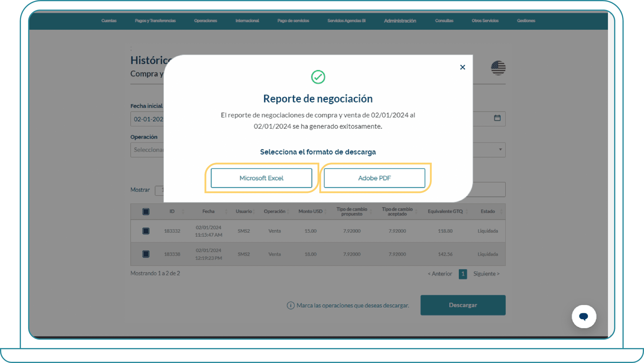Toggle checkbox for operation 183332
The image size is (644, 363).
[146, 231]
